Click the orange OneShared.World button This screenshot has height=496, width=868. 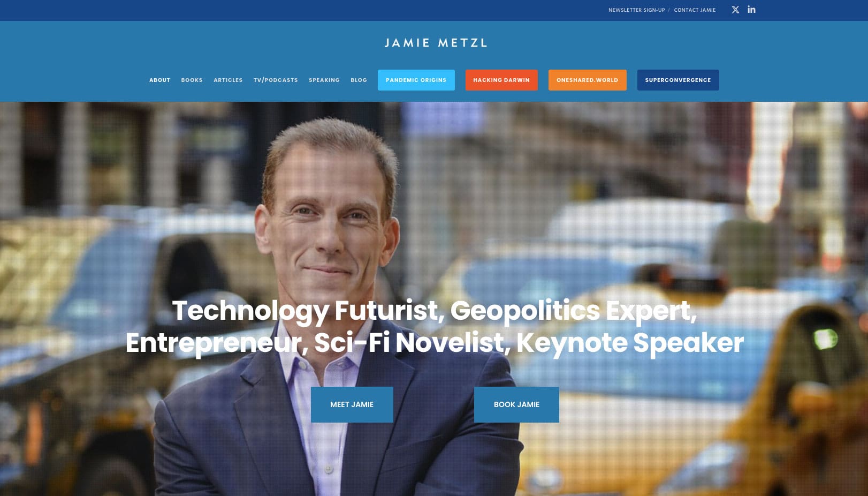(587, 80)
